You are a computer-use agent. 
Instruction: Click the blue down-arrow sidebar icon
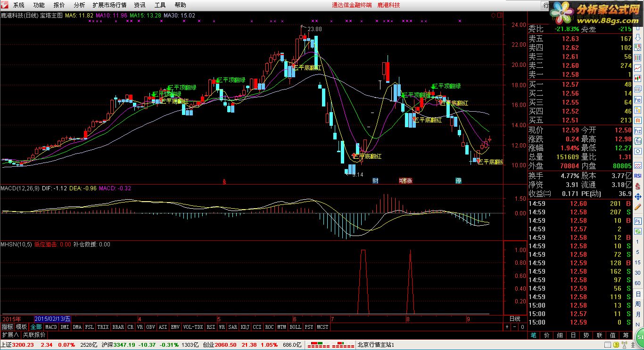tap(638, 38)
